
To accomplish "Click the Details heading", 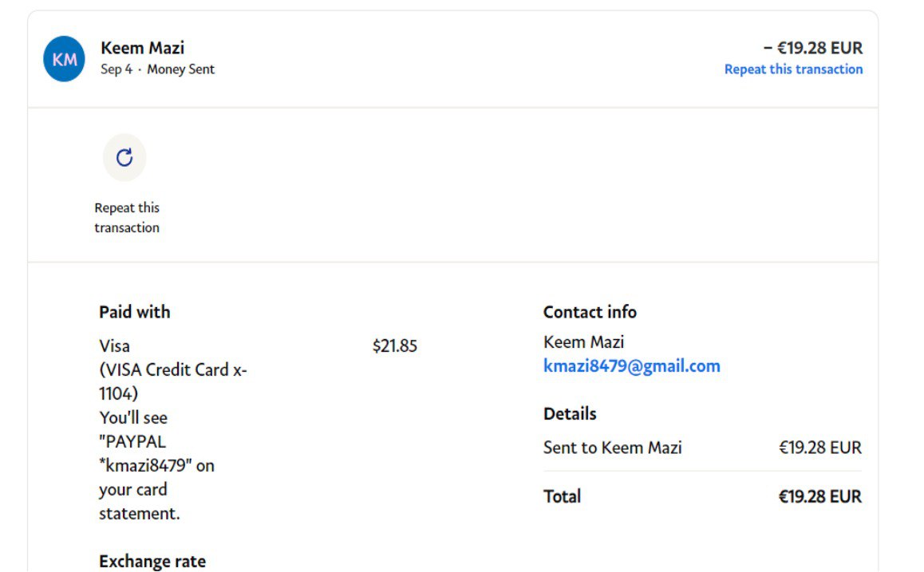I will click(x=570, y=414).
